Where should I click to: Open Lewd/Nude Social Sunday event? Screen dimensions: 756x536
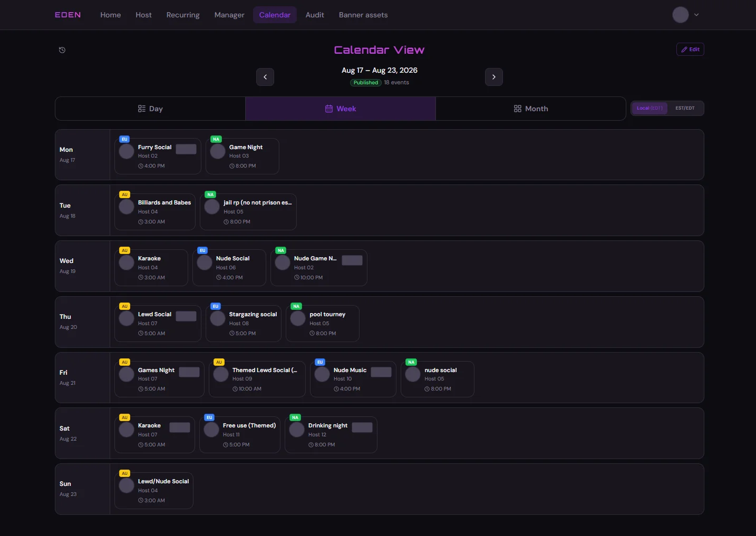(154, 491)
